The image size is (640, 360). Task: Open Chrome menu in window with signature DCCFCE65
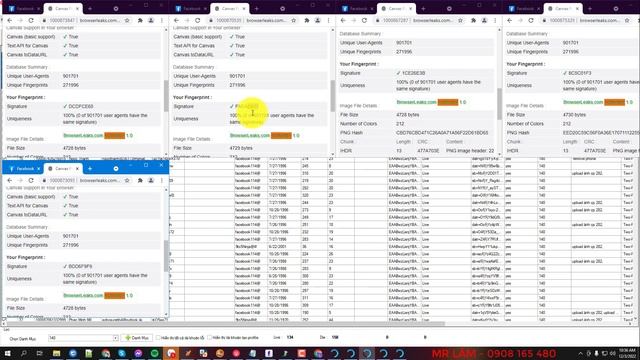point(162,20)
